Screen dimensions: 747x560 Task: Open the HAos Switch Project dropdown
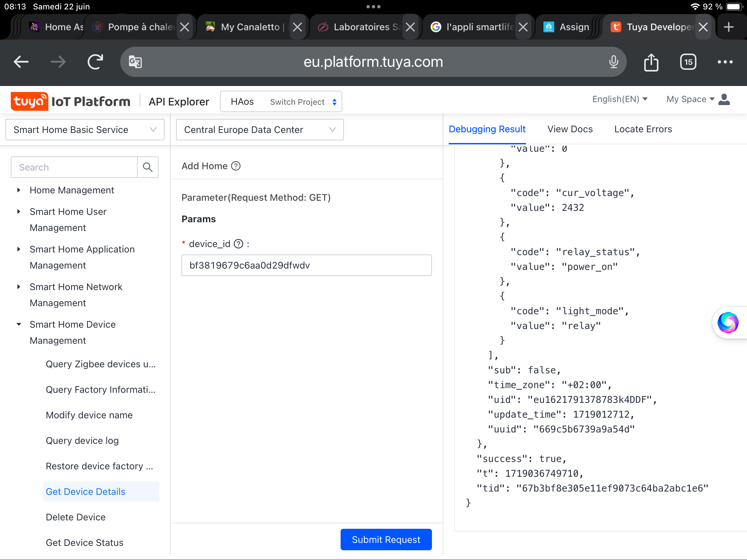281,102
